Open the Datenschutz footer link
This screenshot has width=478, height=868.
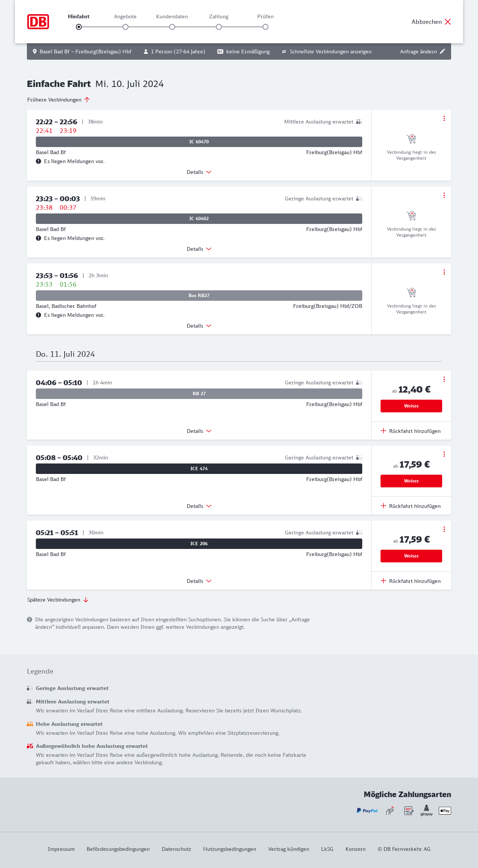(176, 849)
